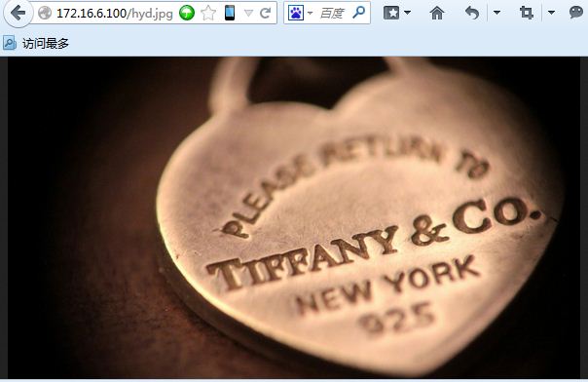
Task: Click the screenshot crop tool icon
Action: click(527, 13)
